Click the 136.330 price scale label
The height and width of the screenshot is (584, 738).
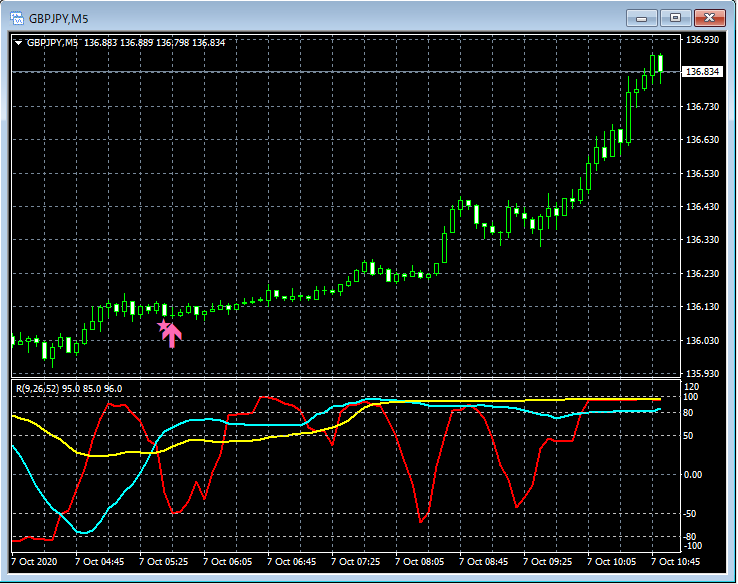coord(702,240)
